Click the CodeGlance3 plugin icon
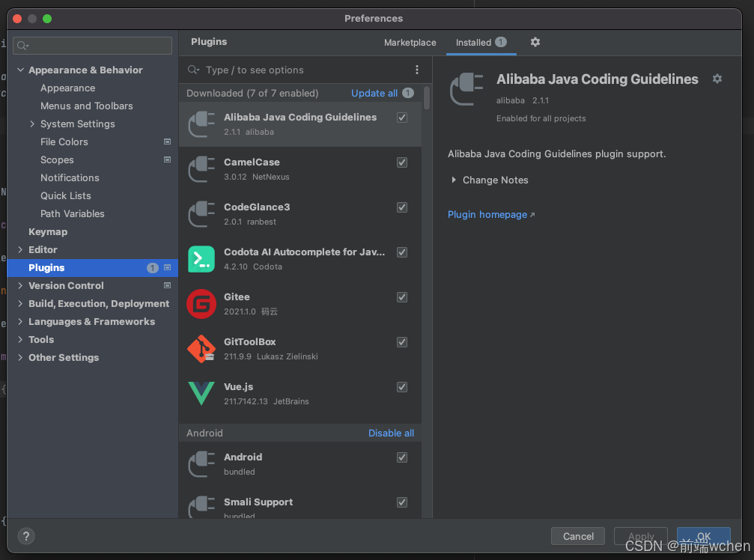The width and height of the screenshot is (754, 560). click(201, 214)
